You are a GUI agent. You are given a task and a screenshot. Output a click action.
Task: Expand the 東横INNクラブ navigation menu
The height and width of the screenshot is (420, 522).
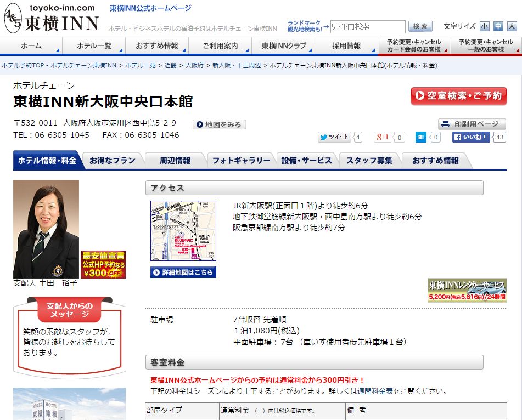[x=284, y=46]
